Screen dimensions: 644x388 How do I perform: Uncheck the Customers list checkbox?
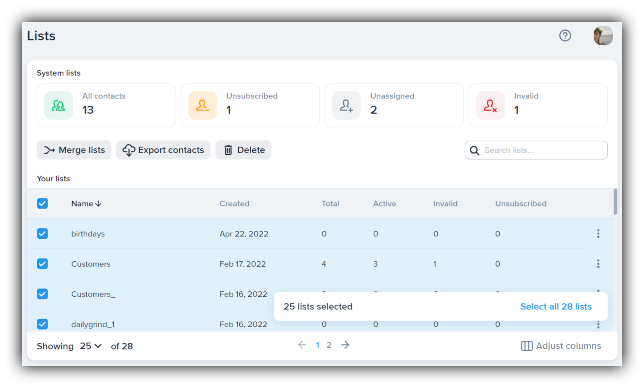42,264
